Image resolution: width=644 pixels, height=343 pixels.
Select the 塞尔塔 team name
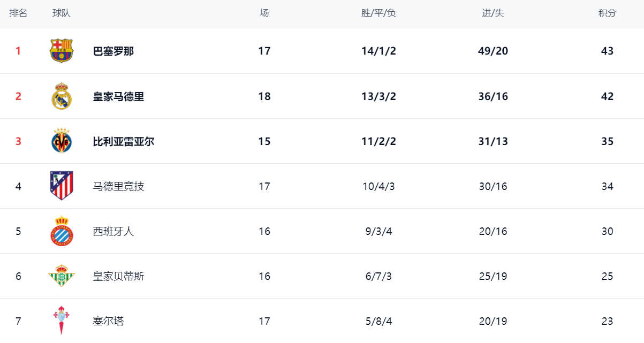[108, 322]
